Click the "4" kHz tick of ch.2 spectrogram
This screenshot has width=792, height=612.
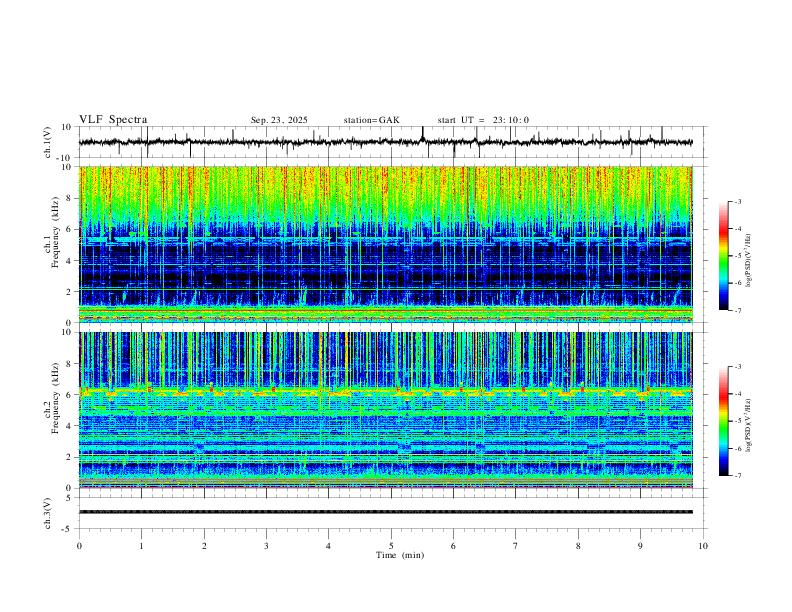(x=70, y=426)
